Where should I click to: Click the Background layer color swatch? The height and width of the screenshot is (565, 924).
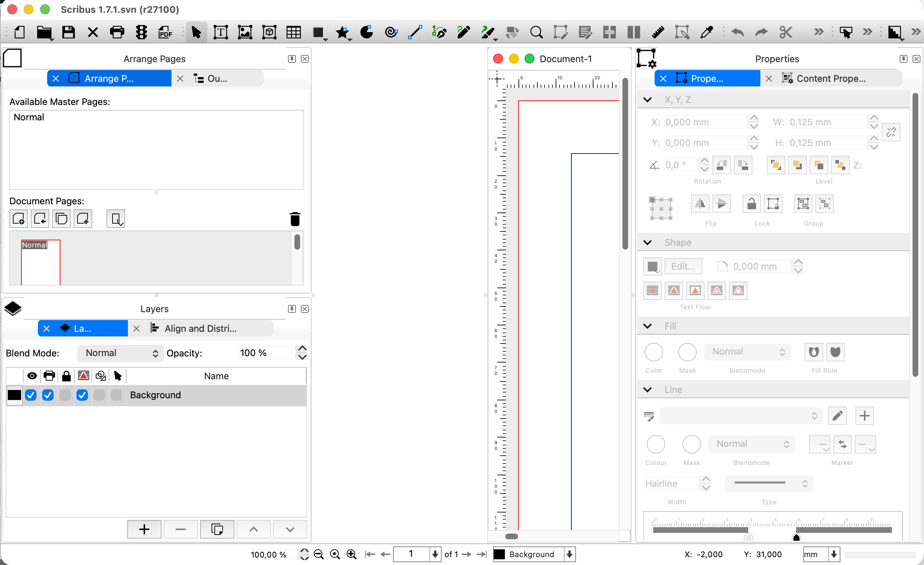coord(14,395)
